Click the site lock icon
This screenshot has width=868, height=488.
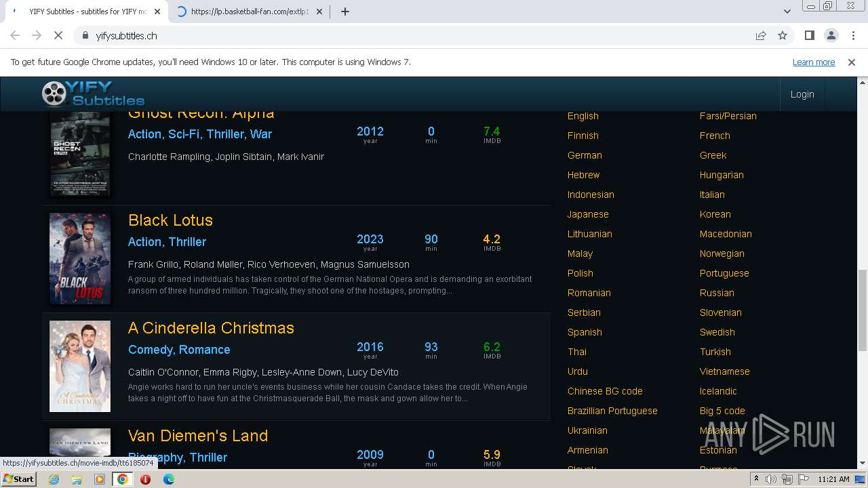pos(85,35)
